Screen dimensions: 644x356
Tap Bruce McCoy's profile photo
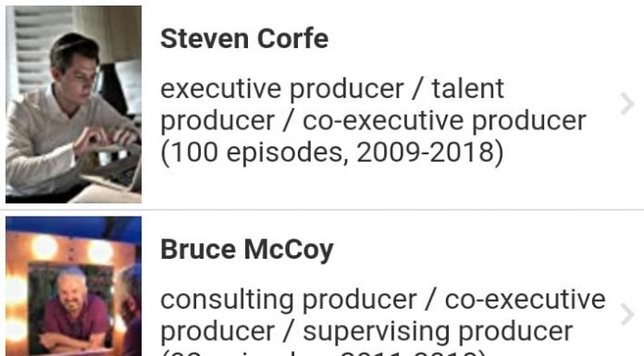(73, 287)
